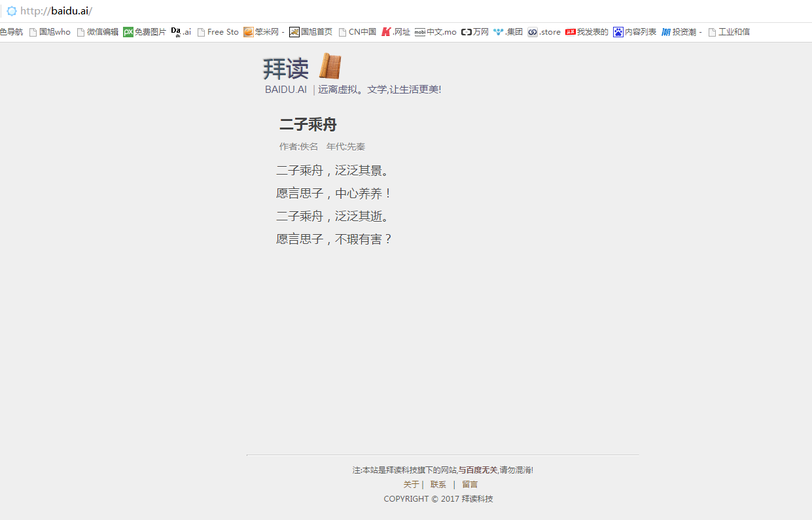Click the 笨米网 orange bookmark icon
812x520 pixels.
(x=249, y=31)
